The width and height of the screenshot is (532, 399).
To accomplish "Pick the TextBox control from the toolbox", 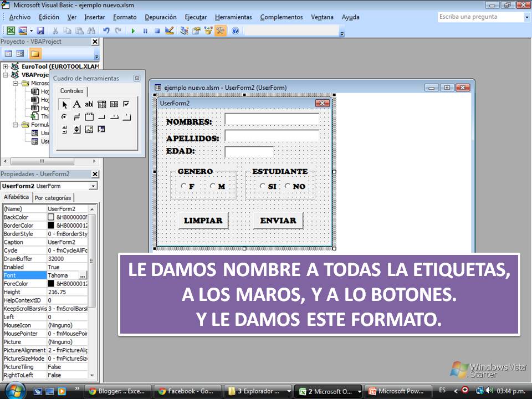I will click(89, 105).
